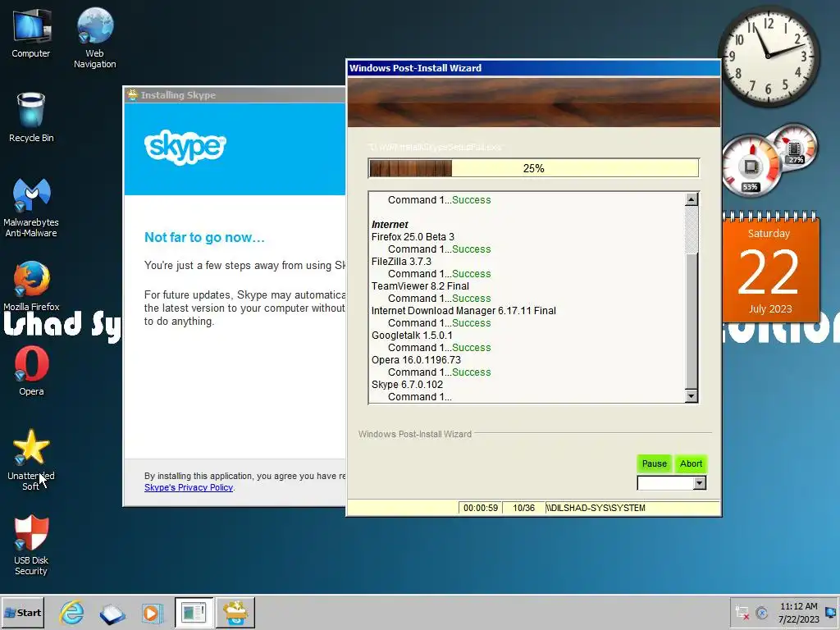
Task: Click the show desktop monitor icon in tray
Action: click(x=832, y=612)
